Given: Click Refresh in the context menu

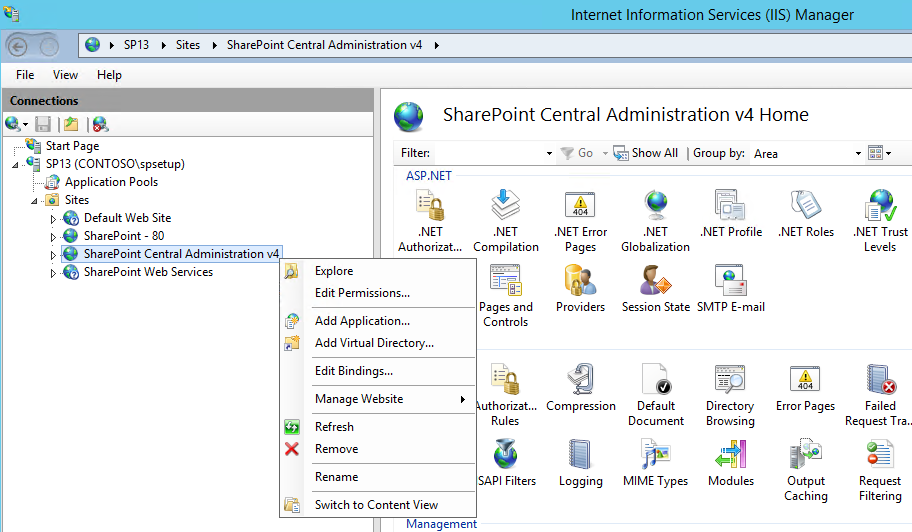Looking at the screenshot, I should click(x=376, y=427).
